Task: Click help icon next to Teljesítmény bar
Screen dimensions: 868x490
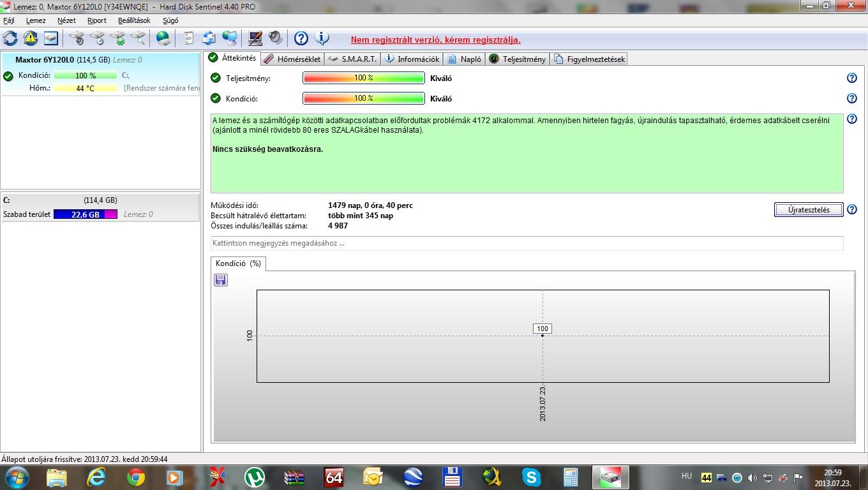Action: pyautogui.click(x=851, y=78)
